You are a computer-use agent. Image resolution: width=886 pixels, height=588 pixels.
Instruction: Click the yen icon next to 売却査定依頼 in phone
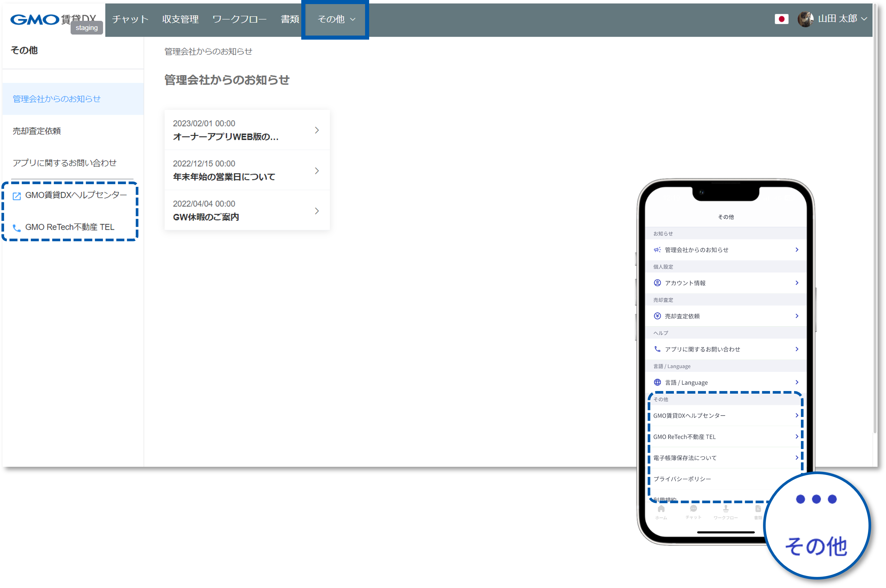(657, 316)
